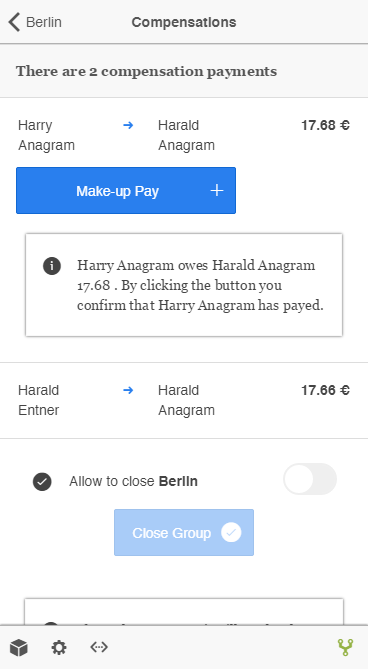Viewport: 368px width, 669px height.
Task: Click the Compensations page title
Action: tap(184, 22)
